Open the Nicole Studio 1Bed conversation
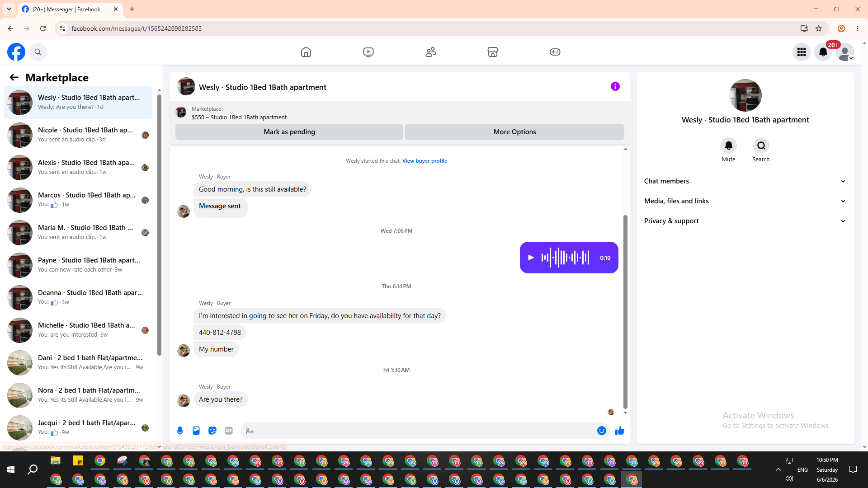868x488 pixels. tap(78, 135)
